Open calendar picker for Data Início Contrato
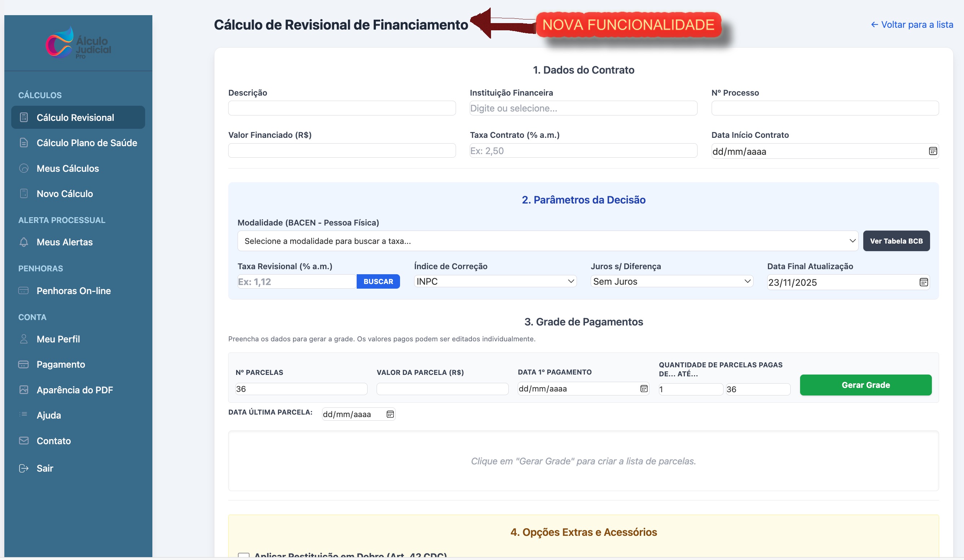 933,151
